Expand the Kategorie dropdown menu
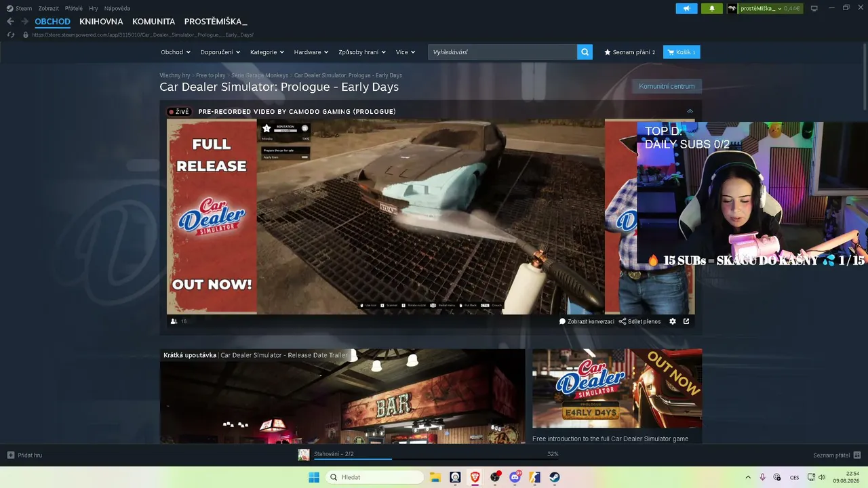Screen dimensions: 868x488 click(267, 52)
